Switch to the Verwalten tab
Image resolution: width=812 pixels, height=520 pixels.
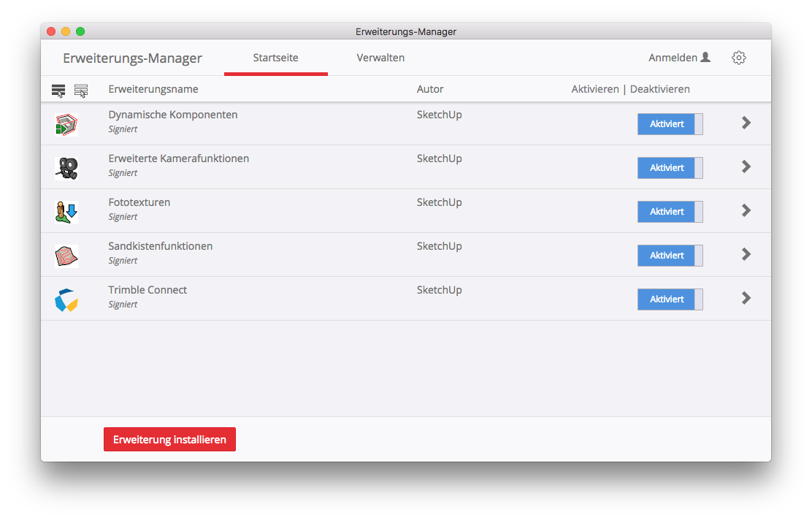380,58
